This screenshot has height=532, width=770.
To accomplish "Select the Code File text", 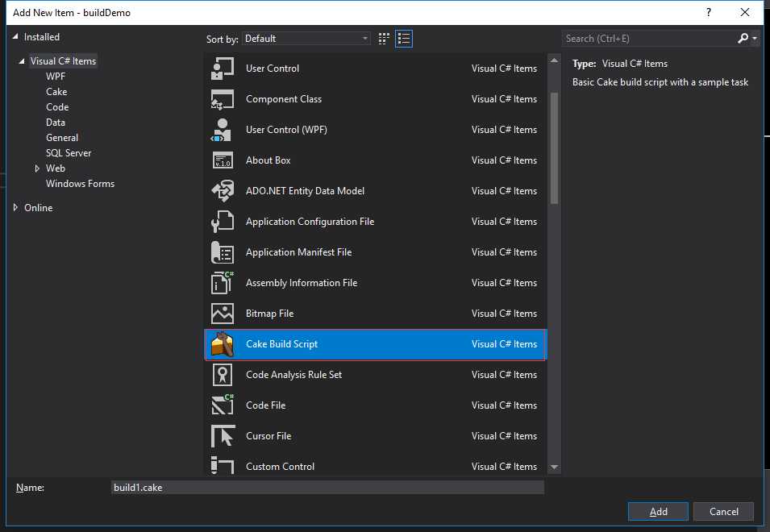I will [265, 405].
